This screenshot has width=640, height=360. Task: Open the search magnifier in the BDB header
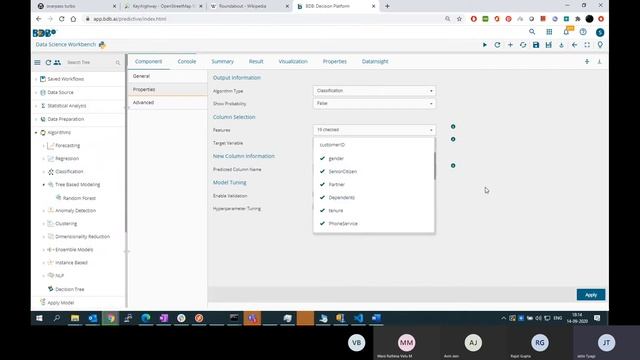pos(532,32)
